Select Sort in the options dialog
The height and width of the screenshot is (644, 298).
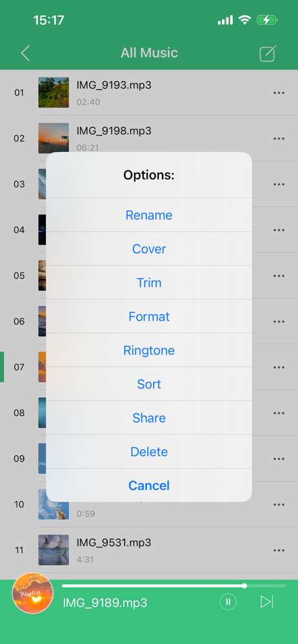pyautogui.click(x=149, y=384)
